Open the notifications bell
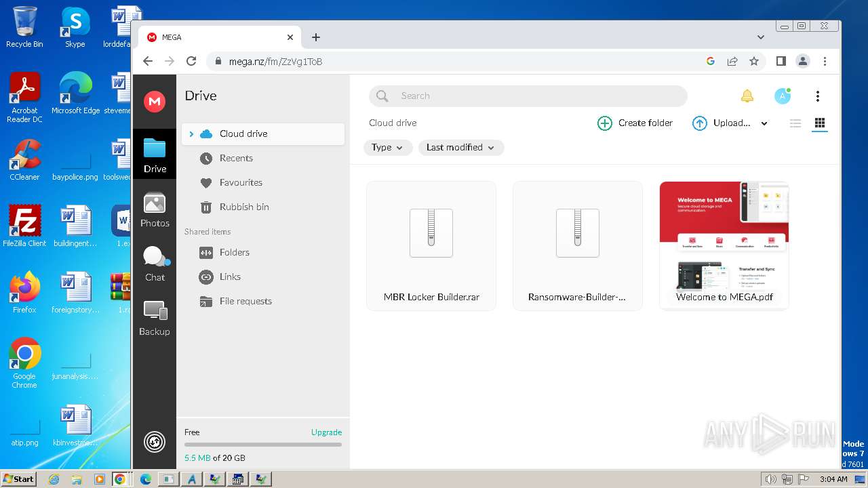 point(747,96)
